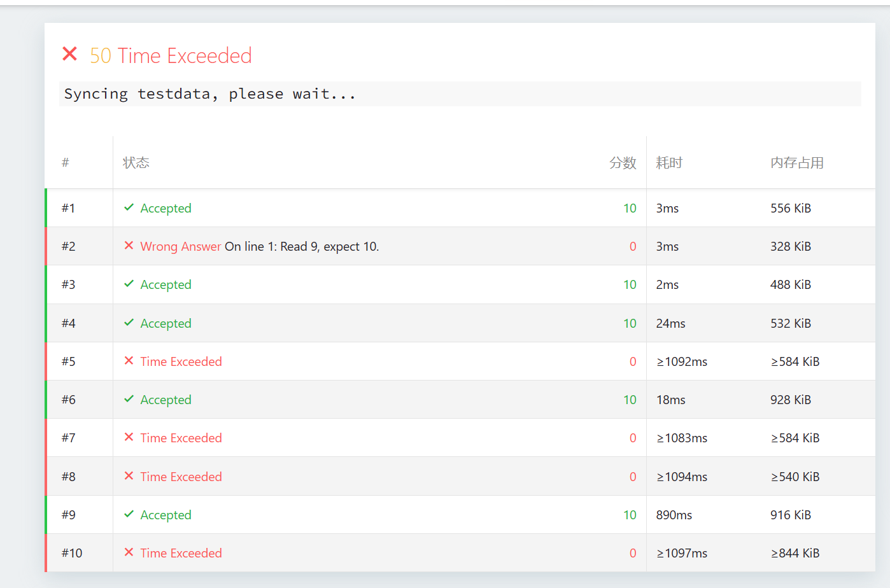Viewport: 890px width, 588px height.
Task: Click the Wrong Answer status in row #2
Action: point(181,246)
